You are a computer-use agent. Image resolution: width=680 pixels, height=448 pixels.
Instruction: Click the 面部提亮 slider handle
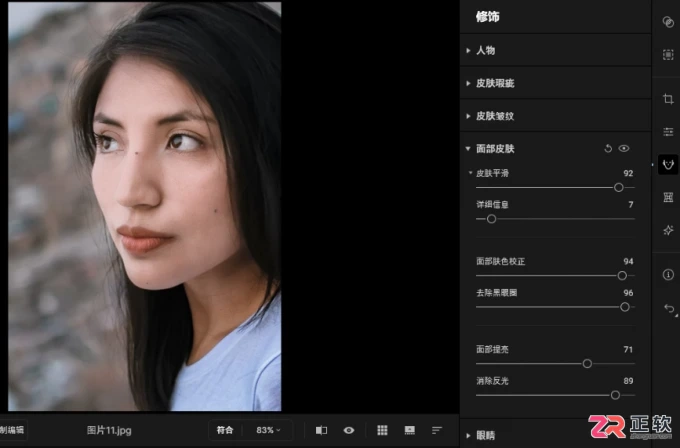pyautogui.click(x=587, y=363)
